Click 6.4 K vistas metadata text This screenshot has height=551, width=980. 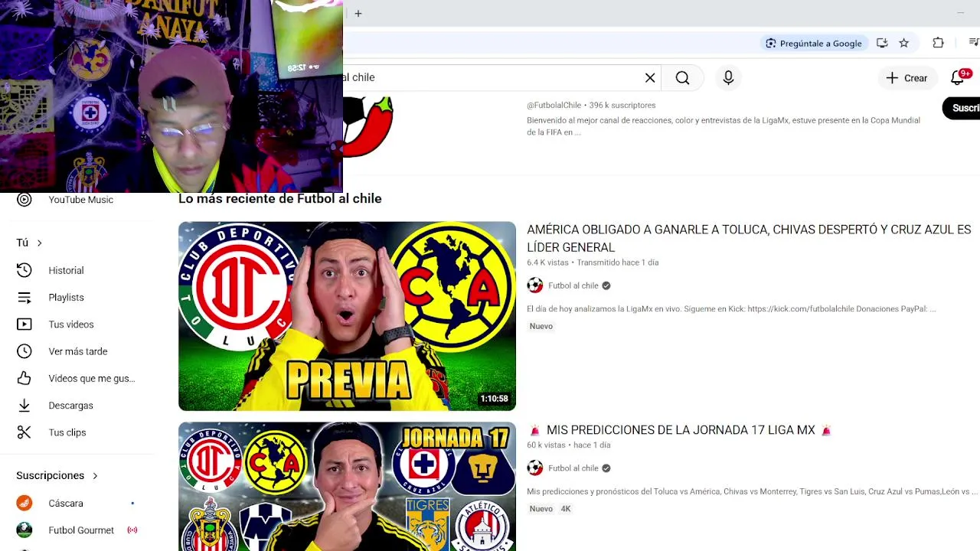tap(547, 262)
